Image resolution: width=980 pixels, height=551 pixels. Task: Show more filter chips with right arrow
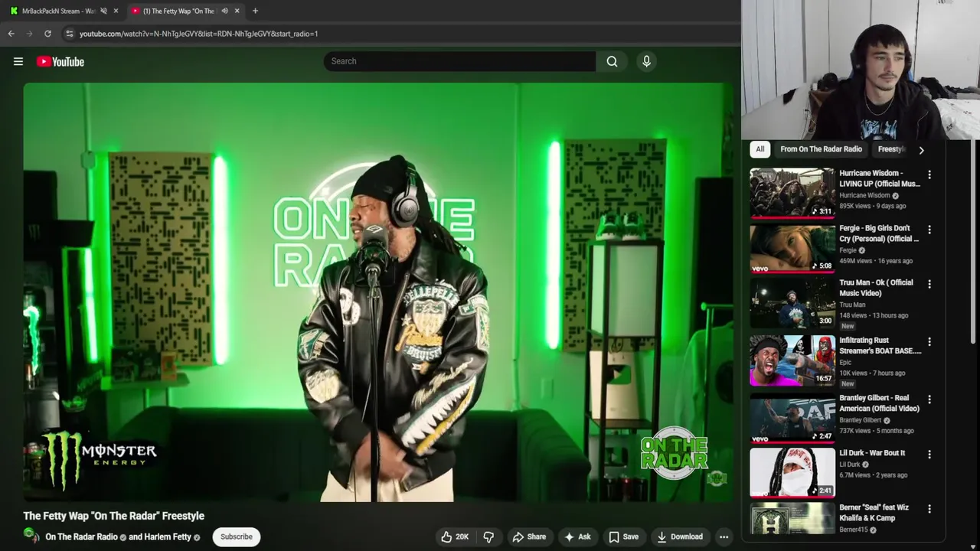point(921,150)
